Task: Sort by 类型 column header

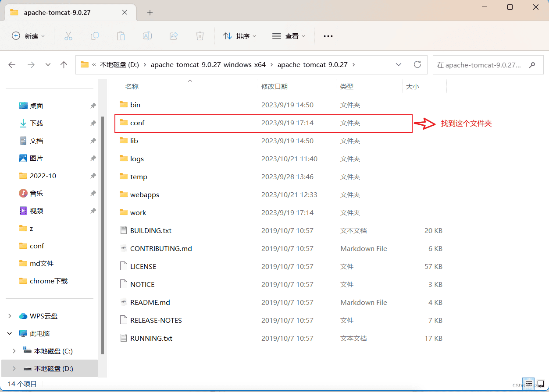Action: [347, 87]
